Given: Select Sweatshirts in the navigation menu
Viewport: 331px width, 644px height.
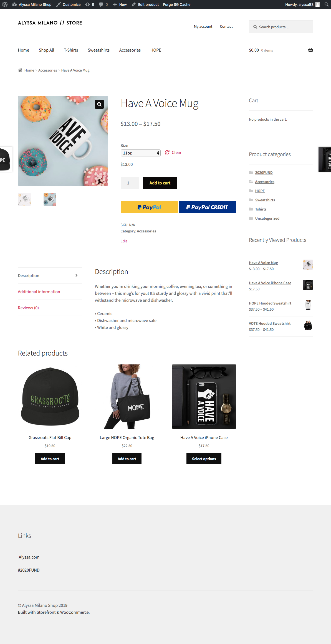Looking at the screenshot, I should [x=99, y=50].
